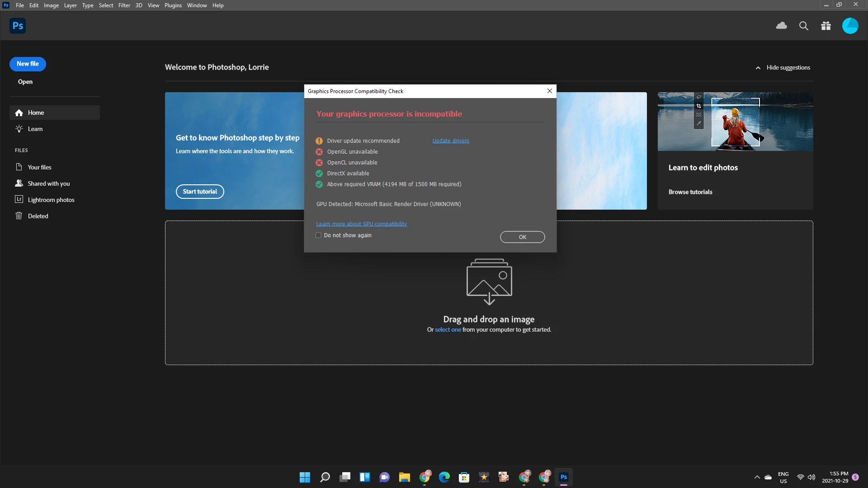Screen dimensions: 868x488
Task: Open File Explorer from the taskbar
Action: click(404, 477)
